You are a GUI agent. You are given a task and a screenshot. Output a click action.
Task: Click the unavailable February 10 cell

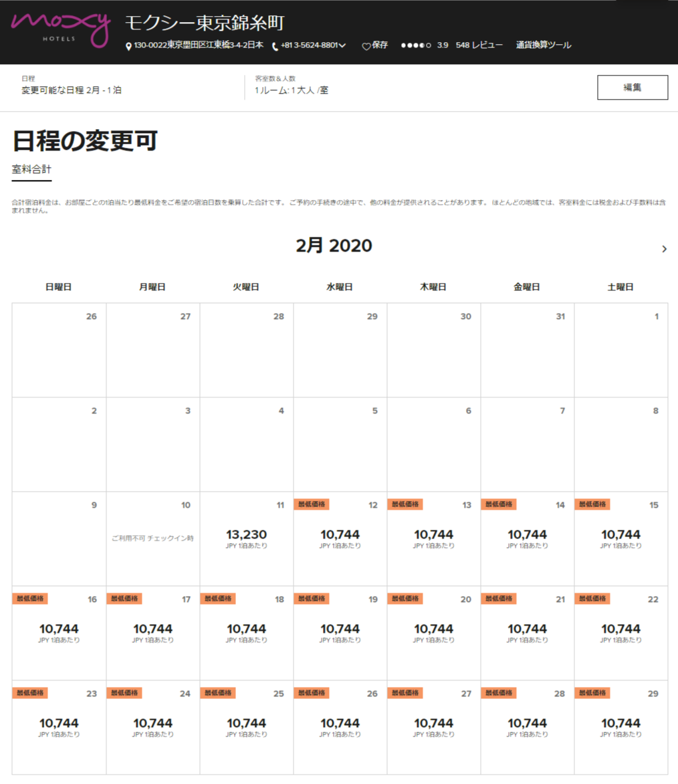coord(153,538)
